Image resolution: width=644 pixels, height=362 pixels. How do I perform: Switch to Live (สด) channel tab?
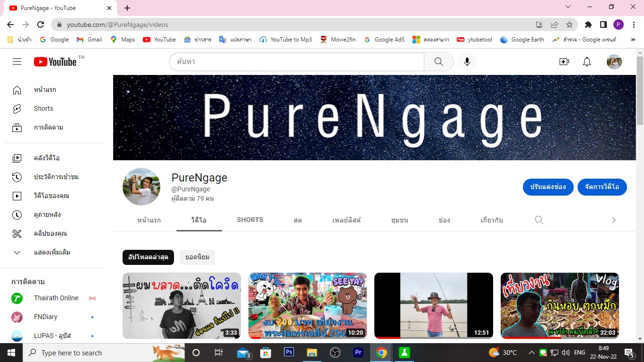297,220
